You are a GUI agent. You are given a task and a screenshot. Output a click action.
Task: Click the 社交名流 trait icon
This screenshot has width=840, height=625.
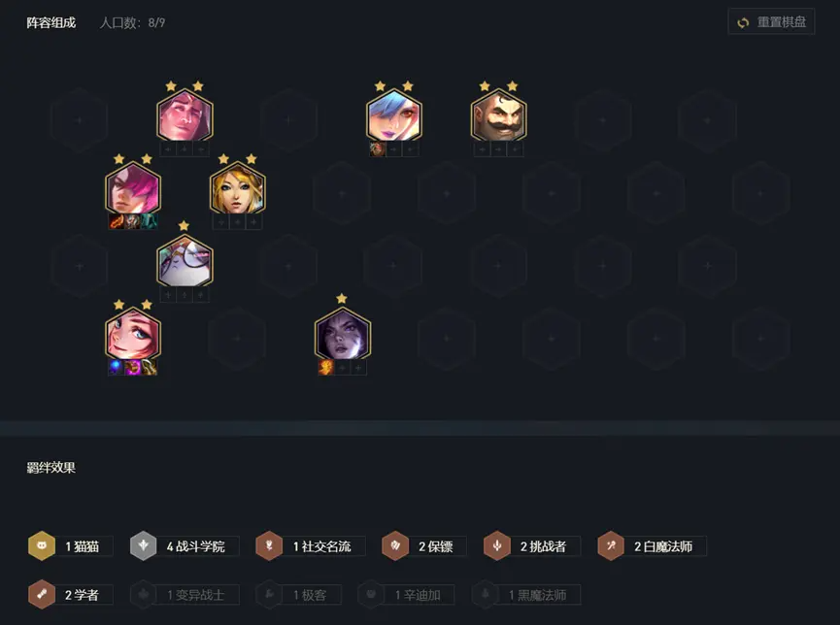click(269, 545)
